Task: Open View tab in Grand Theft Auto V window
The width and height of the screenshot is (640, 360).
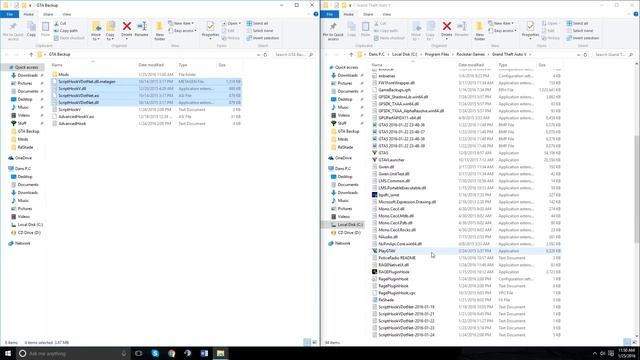Action: click(x=387, y=14)
